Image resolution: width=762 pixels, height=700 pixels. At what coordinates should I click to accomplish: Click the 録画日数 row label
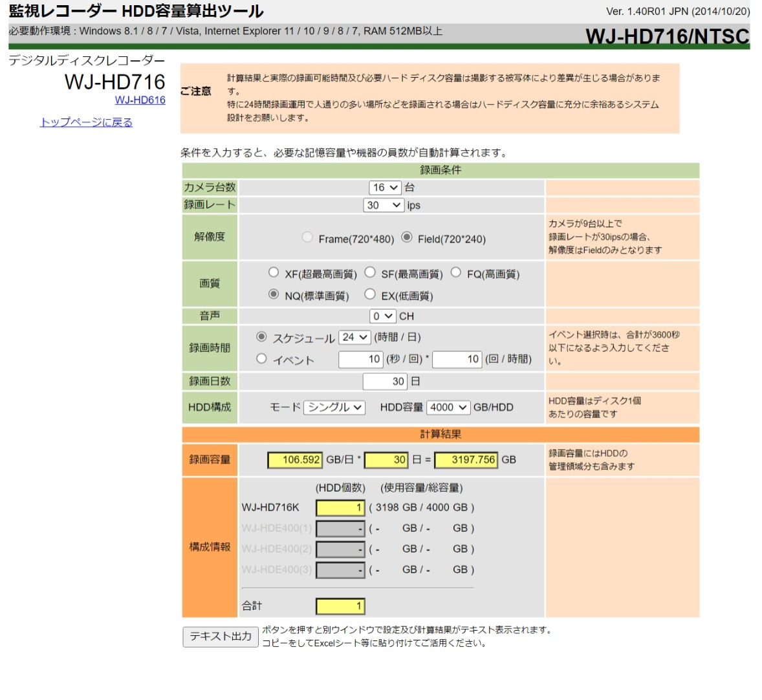pyautogui.click(x=210, y=382)
